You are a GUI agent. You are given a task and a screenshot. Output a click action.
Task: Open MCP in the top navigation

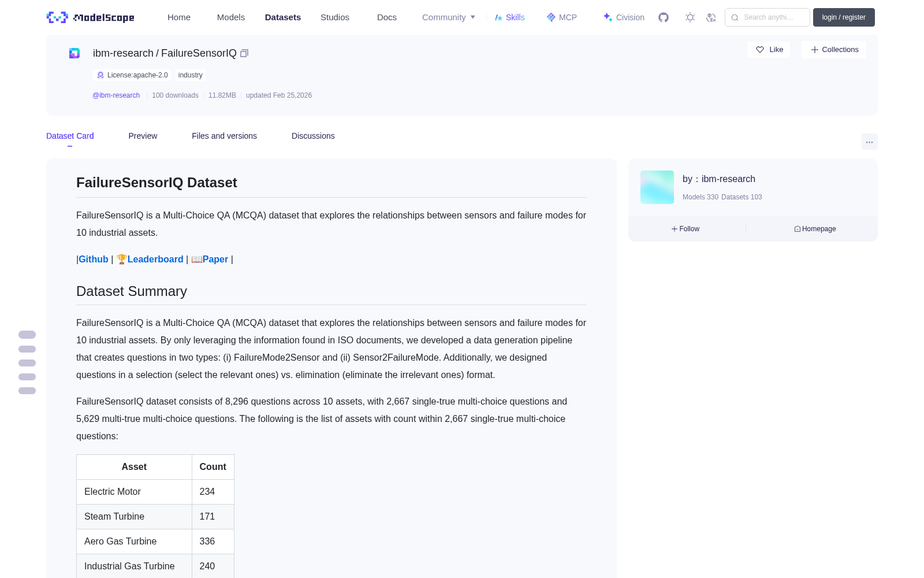pos(562,17)
